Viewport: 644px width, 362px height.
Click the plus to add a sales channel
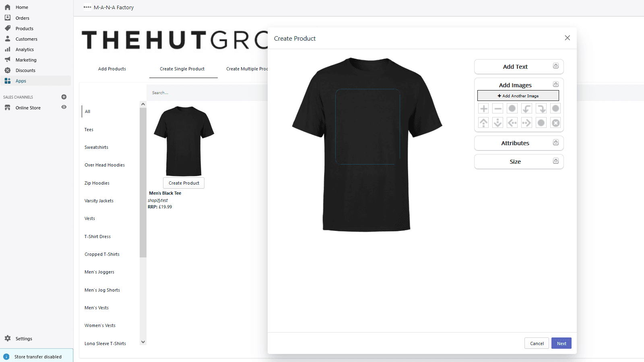pyautogui.click(x=64, y=97)
